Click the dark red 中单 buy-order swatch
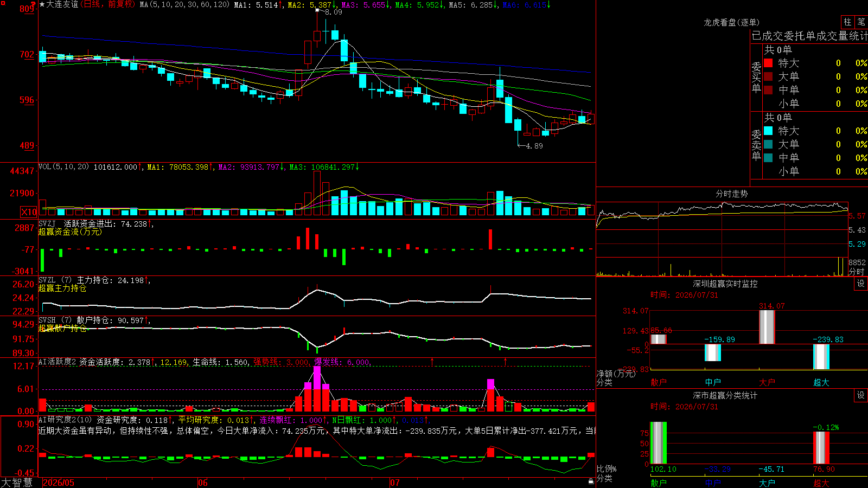The image size is (868, 488). (768, 90)
